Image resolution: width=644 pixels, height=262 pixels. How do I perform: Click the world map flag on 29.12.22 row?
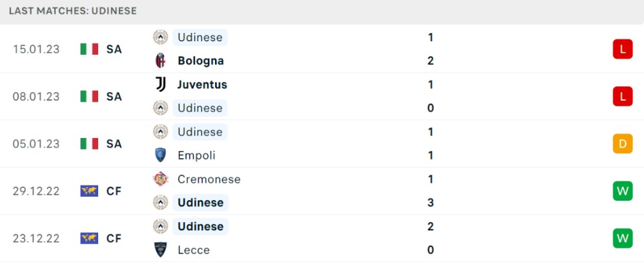point(89,191)
